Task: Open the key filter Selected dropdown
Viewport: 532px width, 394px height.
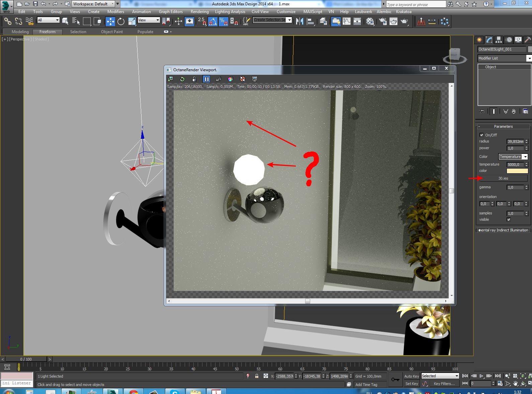Action: tap(440, 376)
